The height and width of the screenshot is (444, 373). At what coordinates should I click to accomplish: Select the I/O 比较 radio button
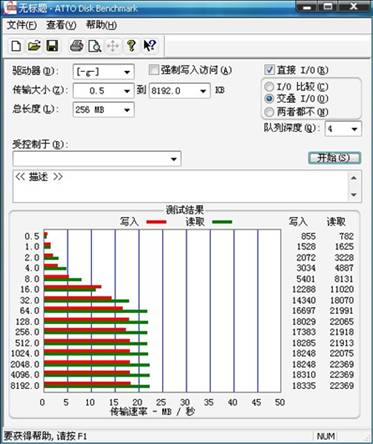point(269,87)
